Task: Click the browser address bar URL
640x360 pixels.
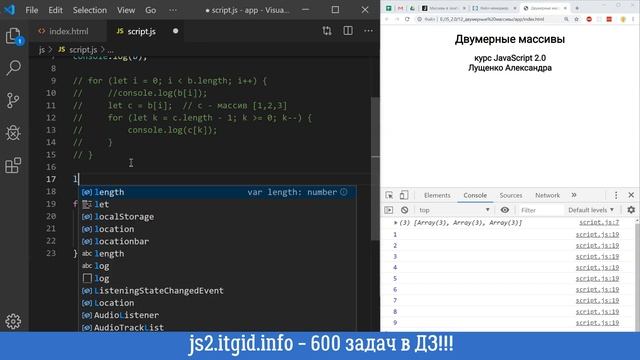Action: (x=491, y=19)
